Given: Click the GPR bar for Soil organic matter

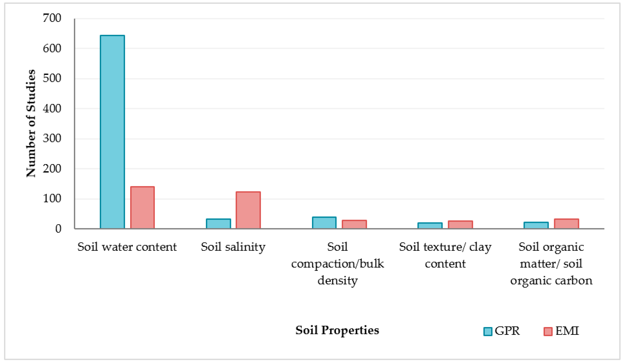Looking at the screenshot, I should coord(536,225).
